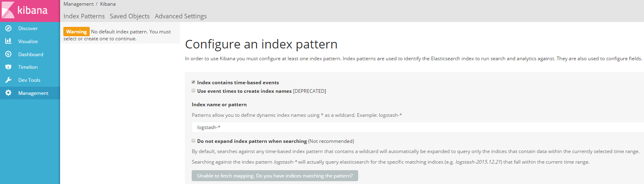Click the Unable to fetch mapping button
This screenshot has width=644, height=184.
pyautogui.click(x=275, y=176)
